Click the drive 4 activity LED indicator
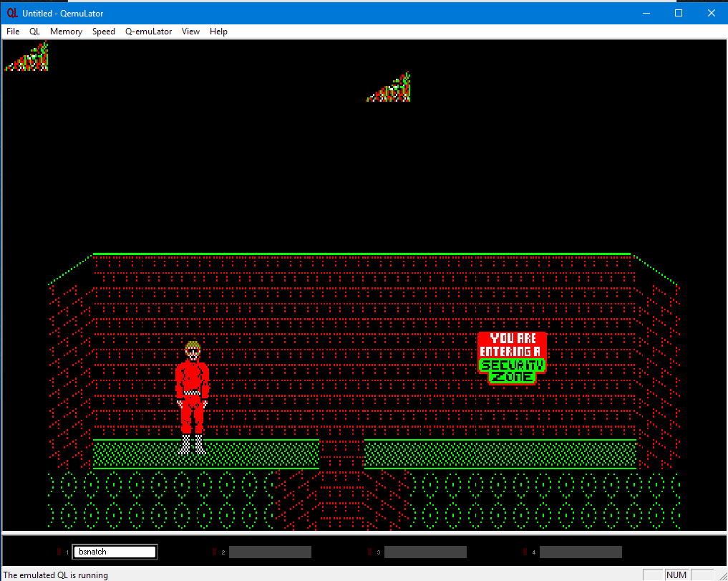This screenshot has height=581, width=728. (525, 552)
